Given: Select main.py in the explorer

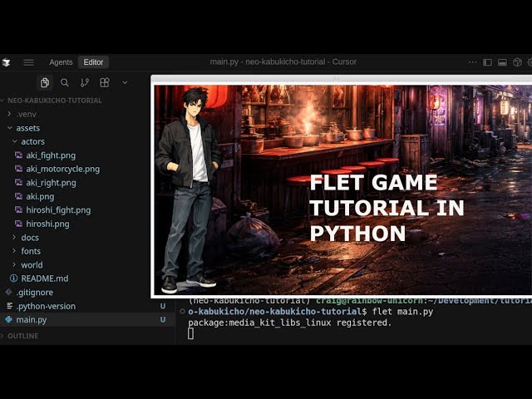Looking at the screenshot, I should [32, 319].
